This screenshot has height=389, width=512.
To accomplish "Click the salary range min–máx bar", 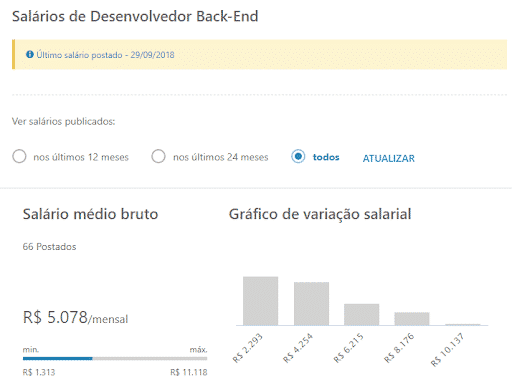I will tap(115, 359).
